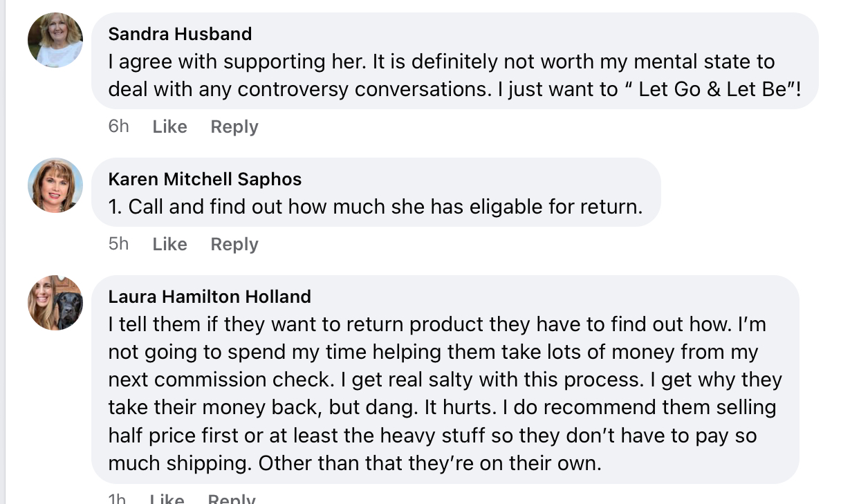Click Karen's comment about eligible return
The width and height of the screenshot is (841, 504).
coord(376,207)
